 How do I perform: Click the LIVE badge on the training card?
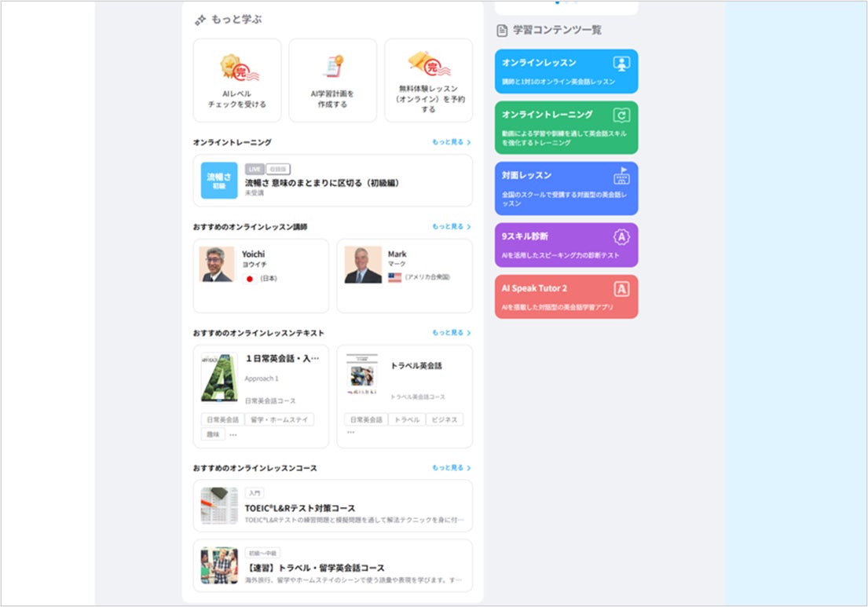(x=255, y=170)
